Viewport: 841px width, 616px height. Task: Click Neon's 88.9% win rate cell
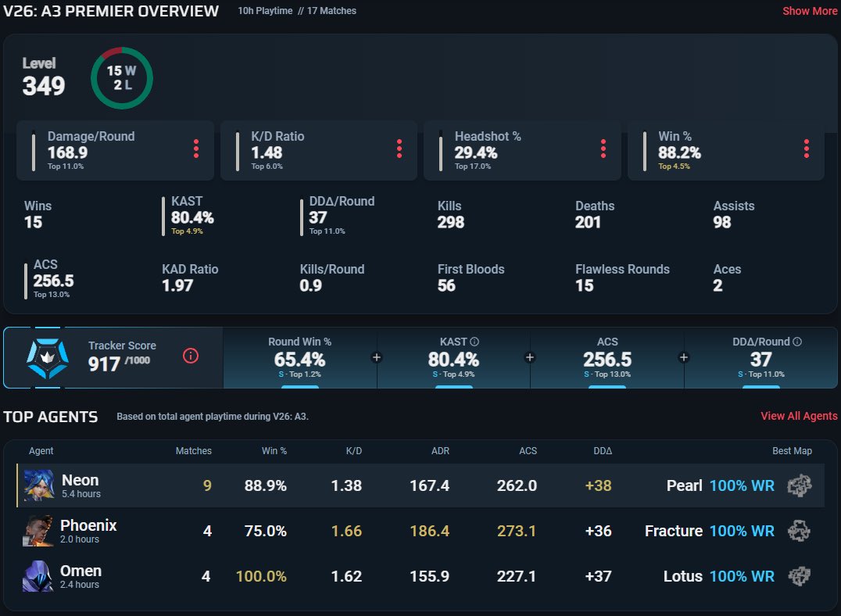click(x=266, y=485)
